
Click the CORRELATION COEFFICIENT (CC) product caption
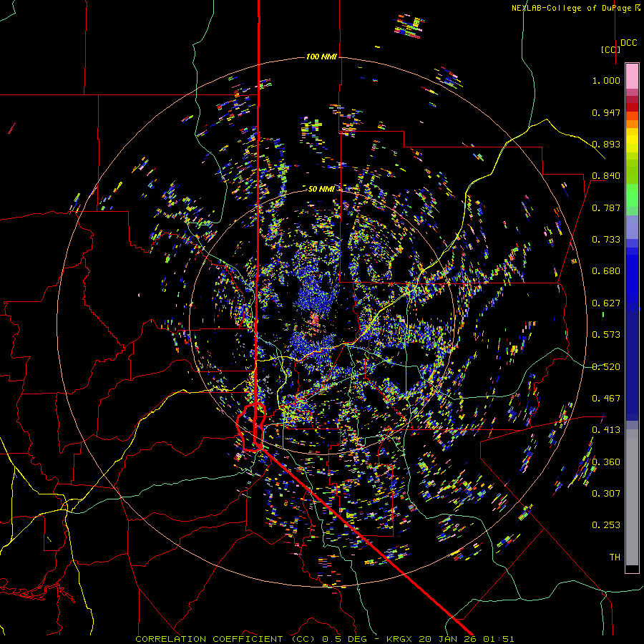point(225,639)
